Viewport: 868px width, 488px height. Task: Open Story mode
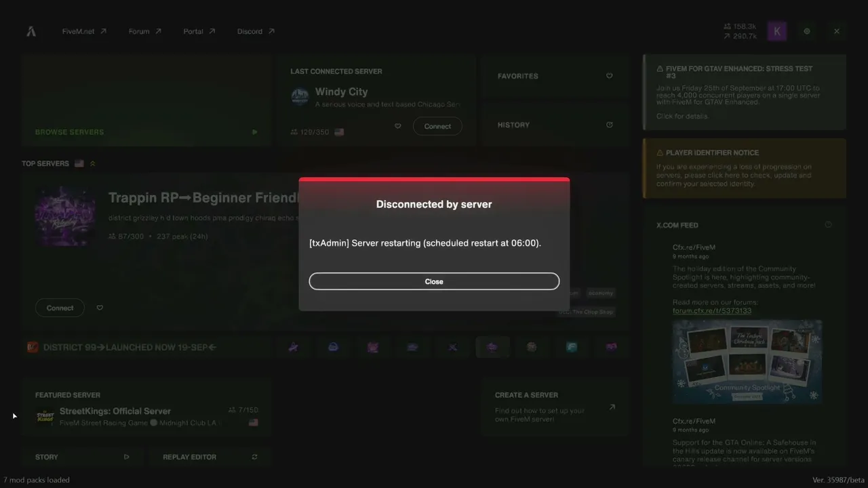point(82,457)
